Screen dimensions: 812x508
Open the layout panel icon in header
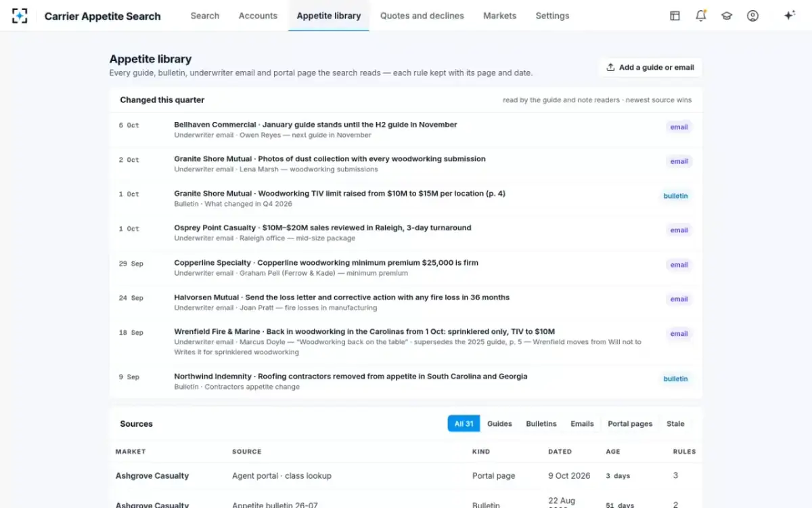675,16
